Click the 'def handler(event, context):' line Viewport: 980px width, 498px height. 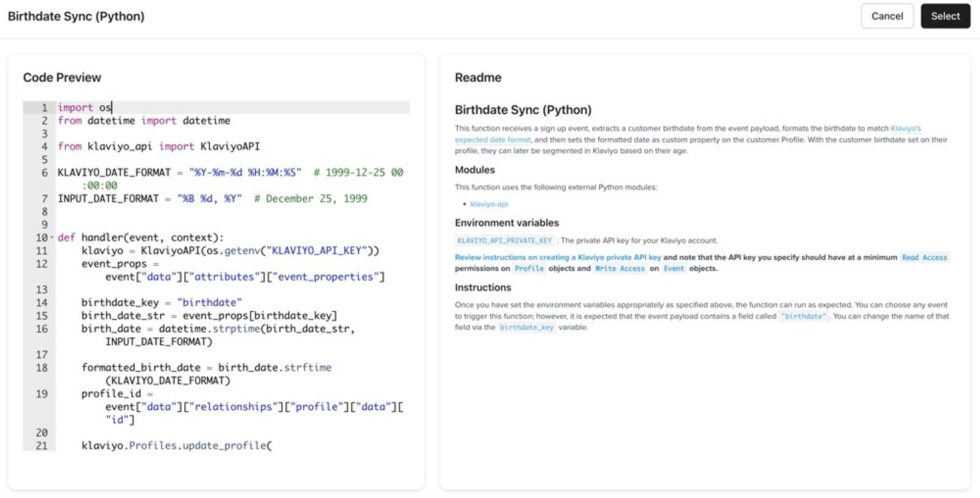point(141,237)
